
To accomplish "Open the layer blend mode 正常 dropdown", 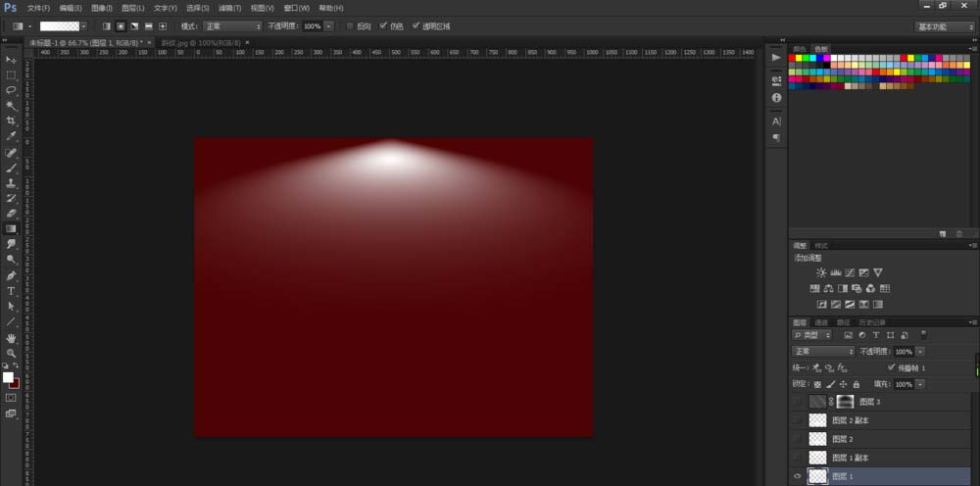I will [x=823, y=351].
